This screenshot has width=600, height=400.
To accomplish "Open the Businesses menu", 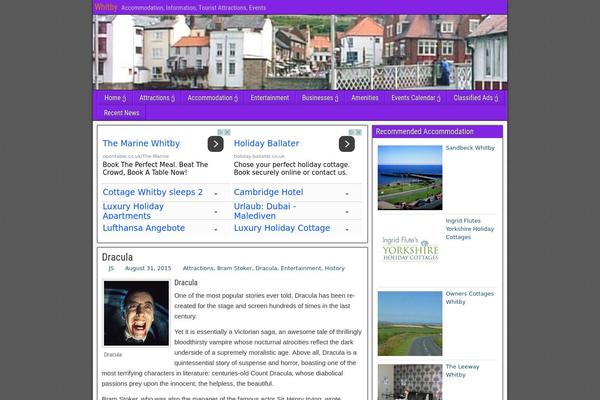I will click(320, 98).
